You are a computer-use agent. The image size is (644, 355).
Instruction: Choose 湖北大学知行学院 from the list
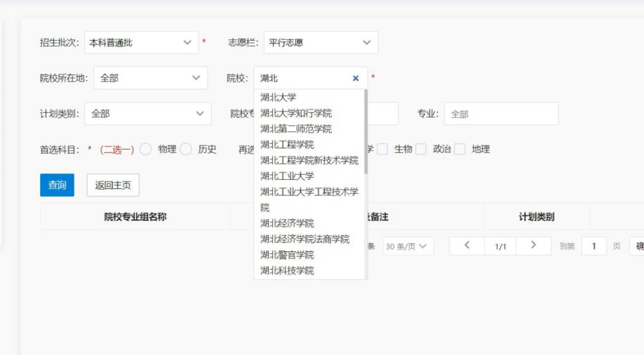(x=309, y=113)
